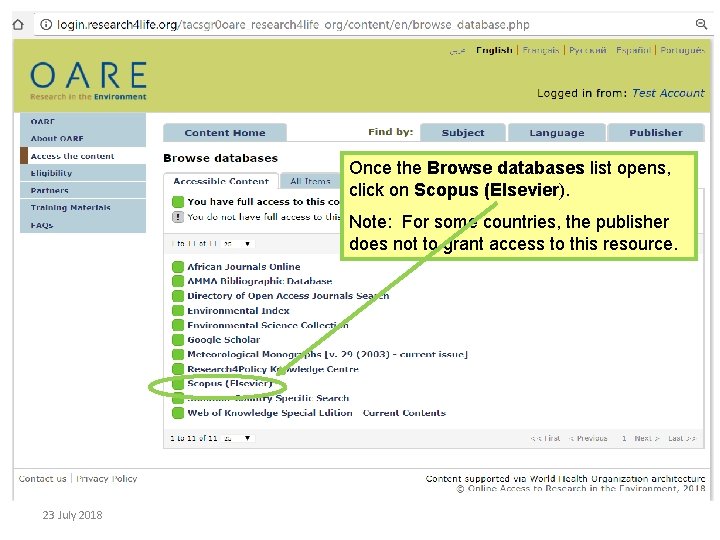Click green icon beside Google Scholar
The height and width of the screenshot is (540, 720).
(178, 340)
